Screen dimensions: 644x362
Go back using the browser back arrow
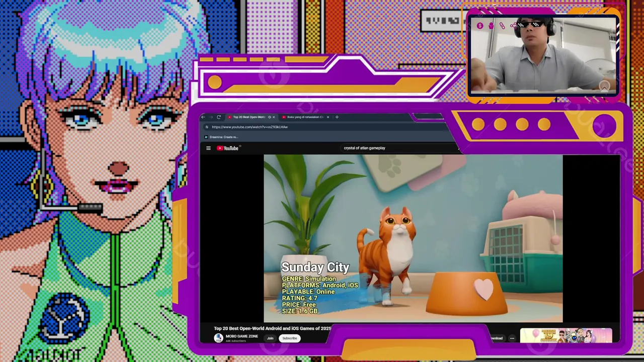203,117
